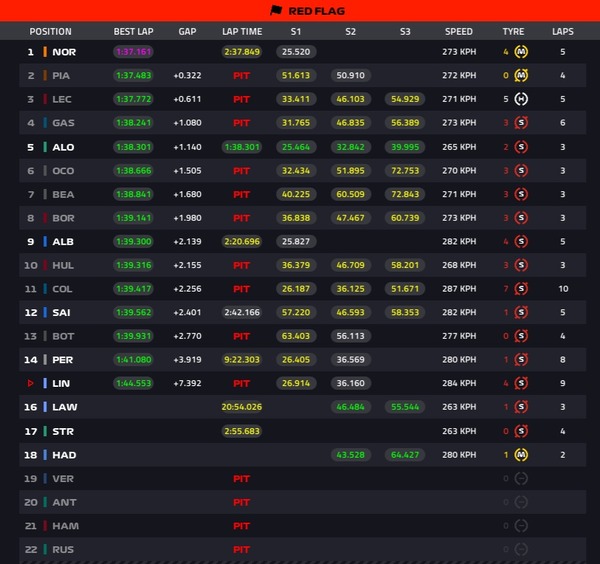This screenshot has width=600, height=564.
Task: Click BOT's soft tyre icon
Action: coord(521,336)
